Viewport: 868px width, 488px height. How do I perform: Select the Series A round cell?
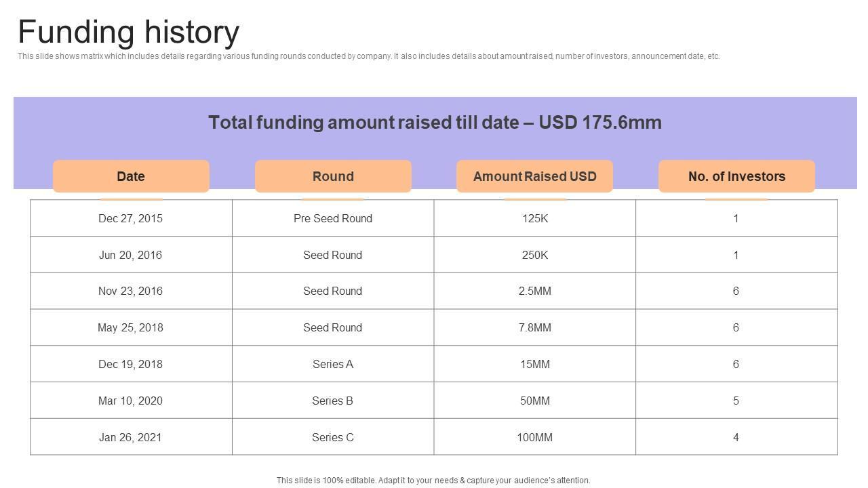(x=332, y=364)
